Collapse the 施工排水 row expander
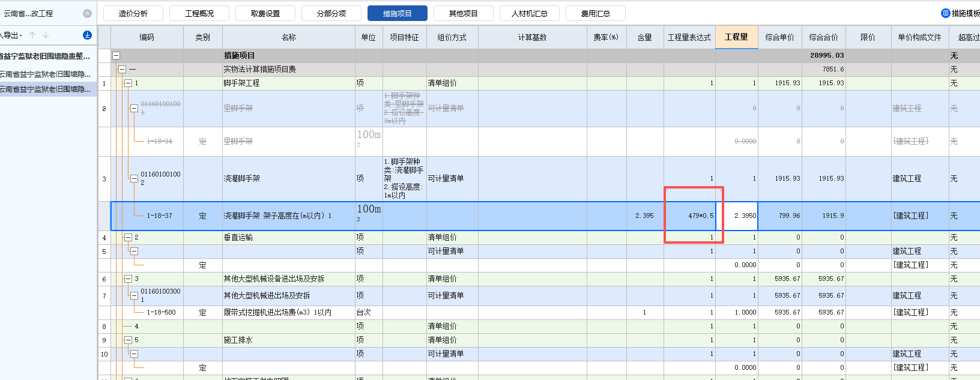Image resolution: width=980 pixels, height=380 pixels. (x=128, y=340)
